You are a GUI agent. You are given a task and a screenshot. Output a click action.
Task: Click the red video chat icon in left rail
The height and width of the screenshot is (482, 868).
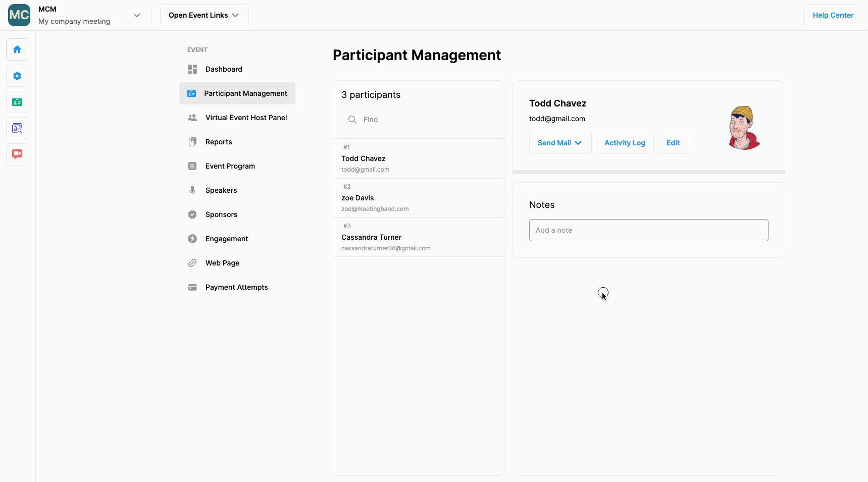17,154
